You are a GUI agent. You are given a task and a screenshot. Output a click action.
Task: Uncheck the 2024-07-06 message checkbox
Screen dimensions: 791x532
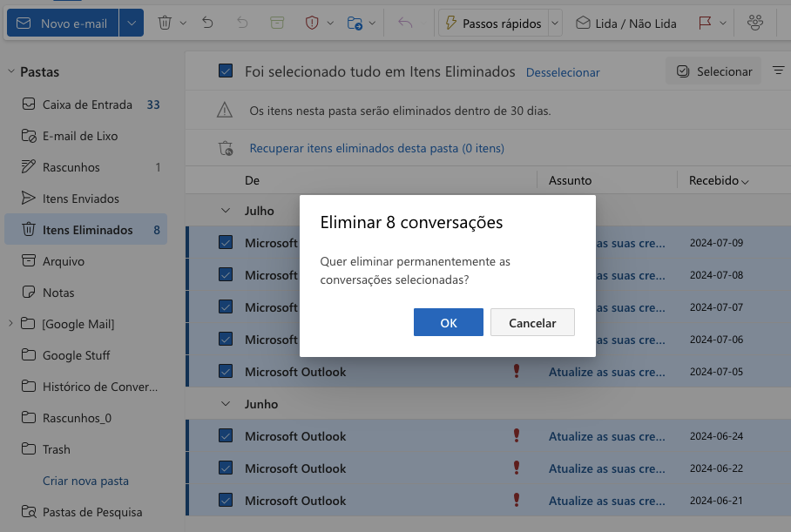point(226,340)
